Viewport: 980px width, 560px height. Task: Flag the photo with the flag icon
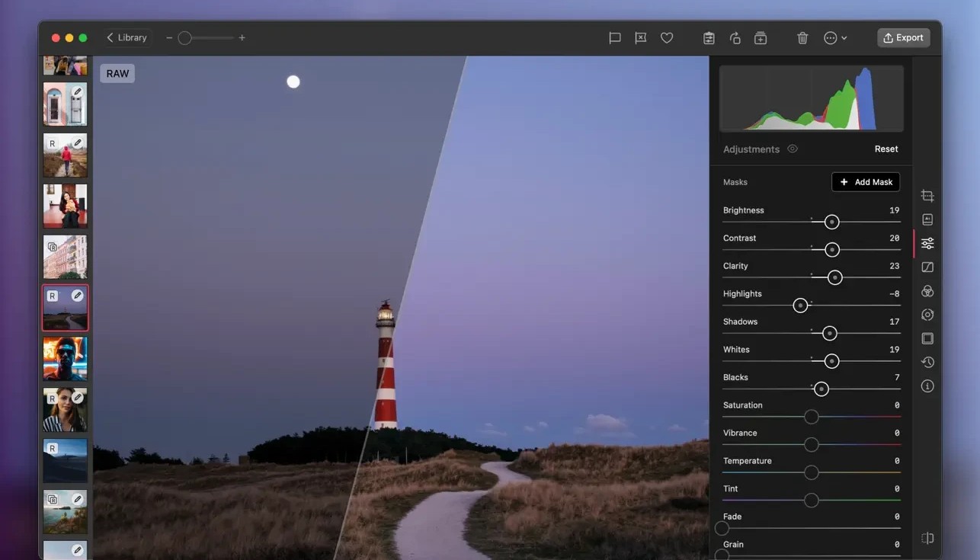(x=615, y=37)
